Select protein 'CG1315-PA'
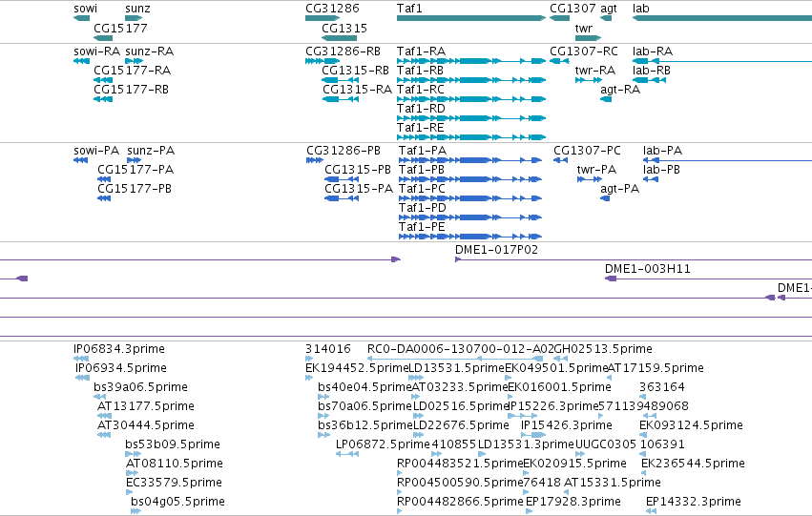812x516 pixels. [359, 189]
